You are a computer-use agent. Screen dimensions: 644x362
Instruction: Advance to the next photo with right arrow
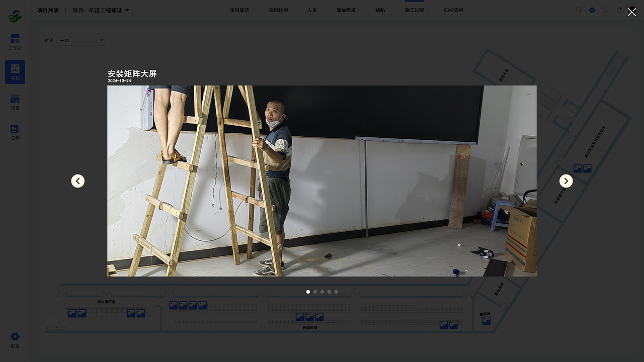[x=566, y=181]
